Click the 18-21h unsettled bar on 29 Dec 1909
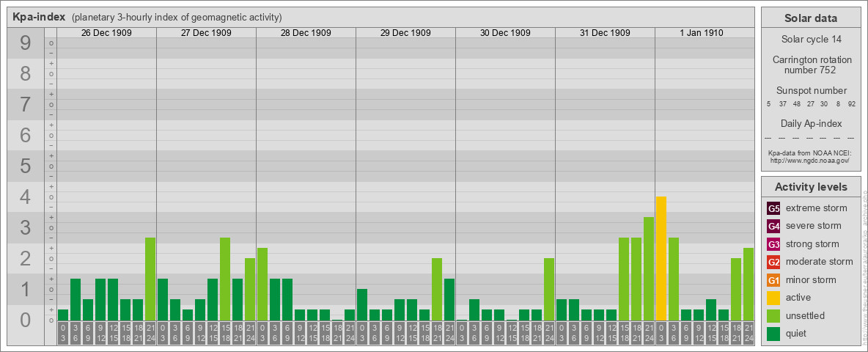 click(437, 289)
